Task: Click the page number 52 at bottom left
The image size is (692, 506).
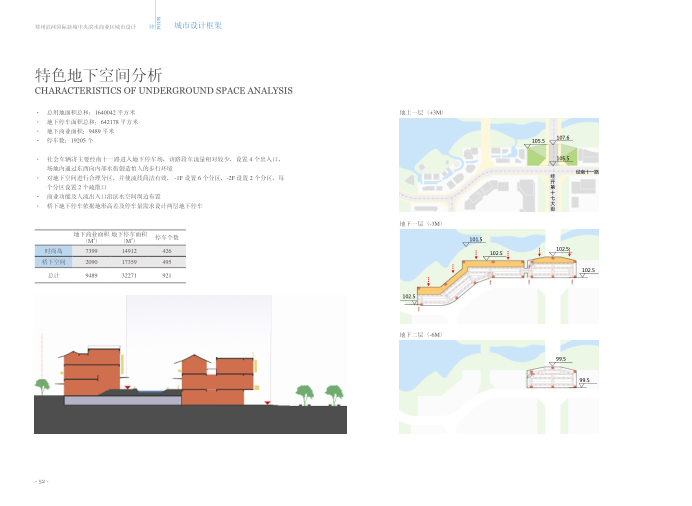Action: click(41, 481)
